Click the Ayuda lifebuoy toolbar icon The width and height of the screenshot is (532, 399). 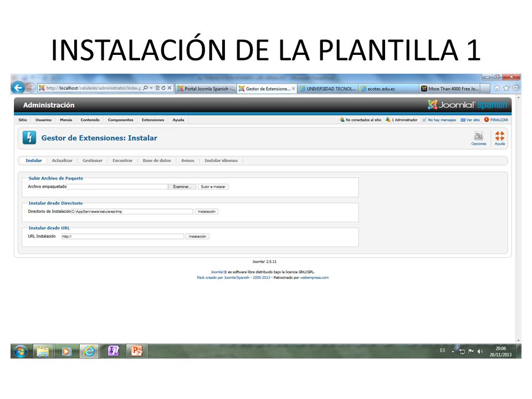pos(499,139)
